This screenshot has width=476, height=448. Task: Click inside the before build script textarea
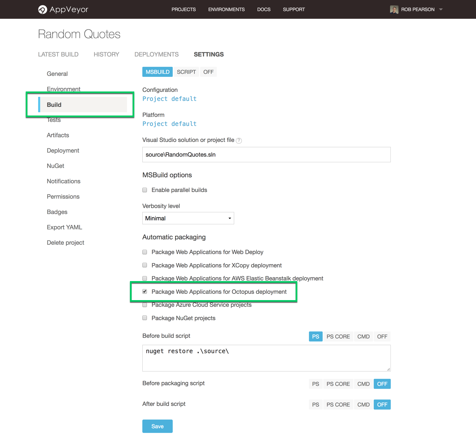[x=264, y=357]
